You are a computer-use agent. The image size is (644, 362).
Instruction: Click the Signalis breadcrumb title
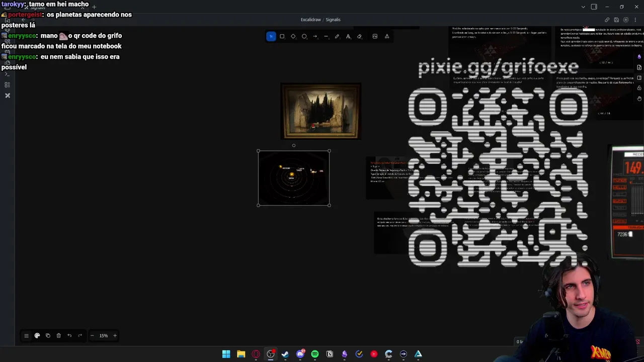click(x=333, y=20)
